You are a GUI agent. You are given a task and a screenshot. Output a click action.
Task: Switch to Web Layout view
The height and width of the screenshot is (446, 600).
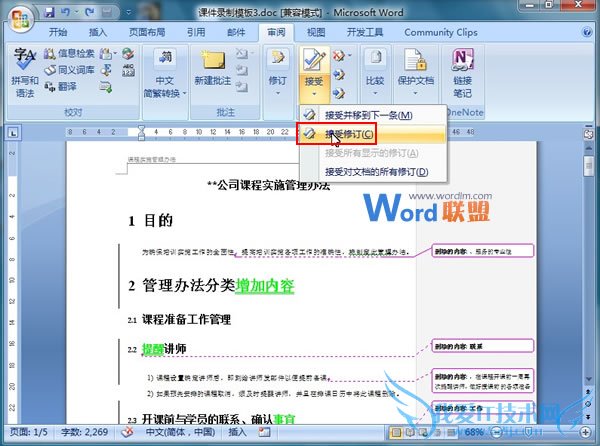click(x=423, y=432)
